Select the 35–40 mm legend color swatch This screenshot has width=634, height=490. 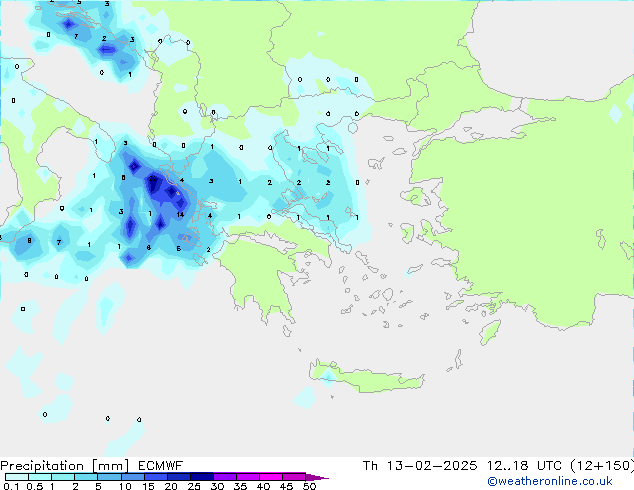[x=247, y=477]
